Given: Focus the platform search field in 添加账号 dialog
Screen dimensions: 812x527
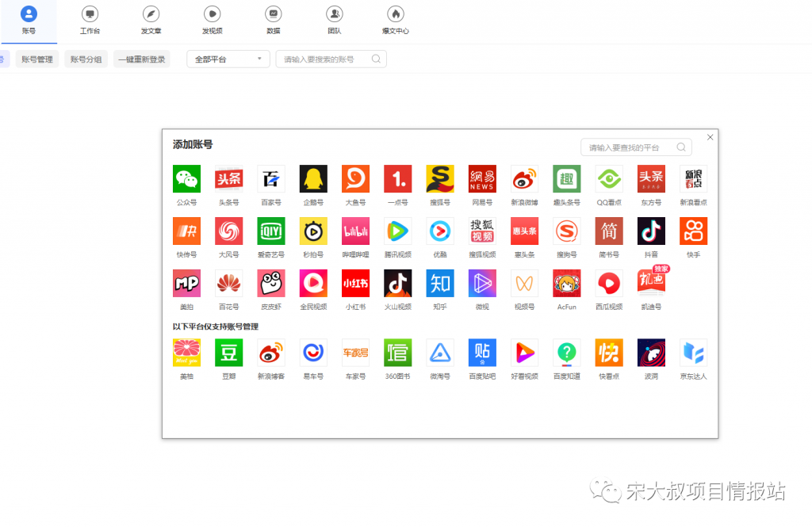Looking at the screenshot, I should pyautogui.click(x=637, y=147).
